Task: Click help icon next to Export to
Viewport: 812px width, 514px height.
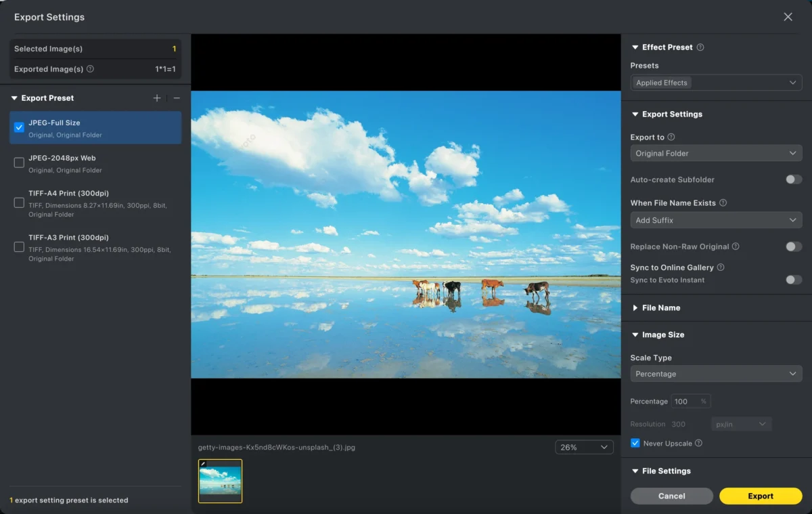Action: pyautogui.click(x=671, y=137)
